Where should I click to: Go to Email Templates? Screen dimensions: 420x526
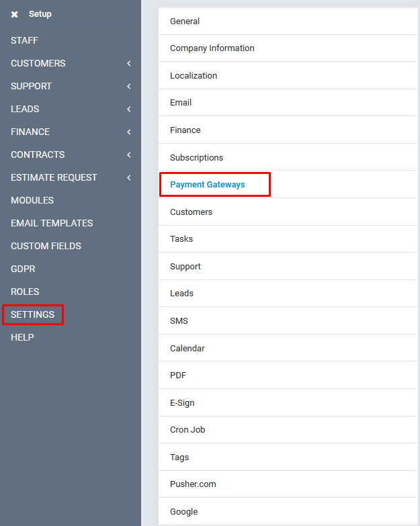click(52, 223)
